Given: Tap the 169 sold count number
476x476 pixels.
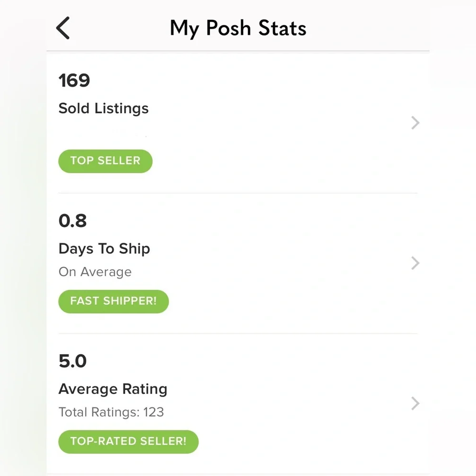Looking at the screenshot, I should coord(74,80).
